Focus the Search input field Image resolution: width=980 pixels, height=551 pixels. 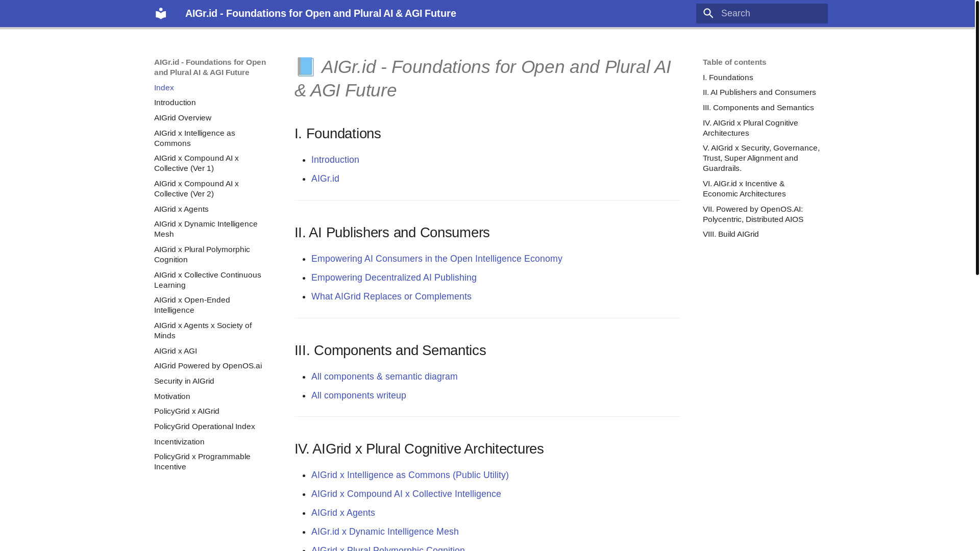pos(762,14)
